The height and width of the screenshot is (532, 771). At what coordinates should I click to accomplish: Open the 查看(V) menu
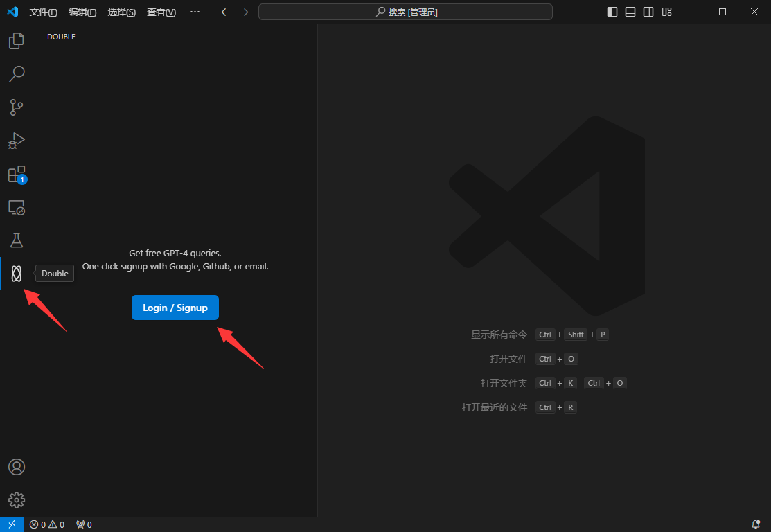pyautogui.click(x=161, y=12)
